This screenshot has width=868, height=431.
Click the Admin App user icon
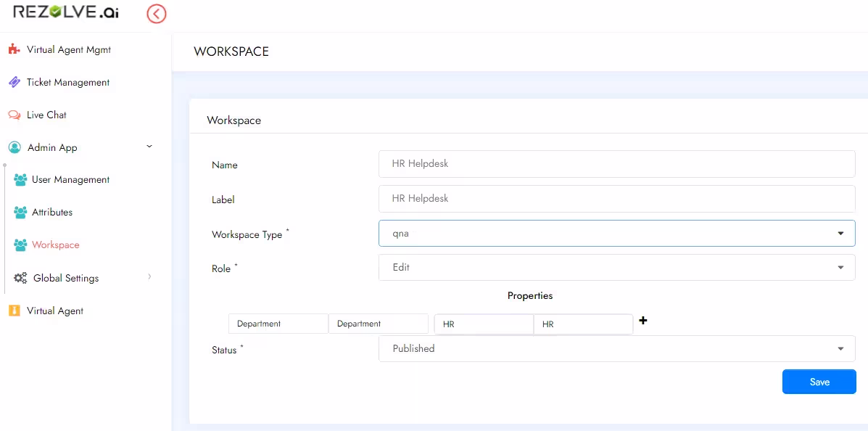tap(15, 147)
